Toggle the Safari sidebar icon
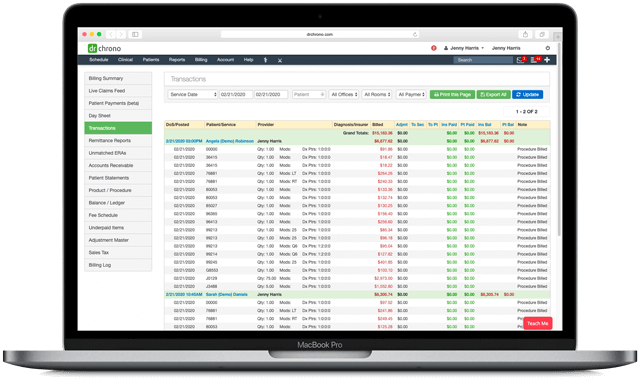Image resolution: width=640 pixels, height=381 pixels. (135, 34)
